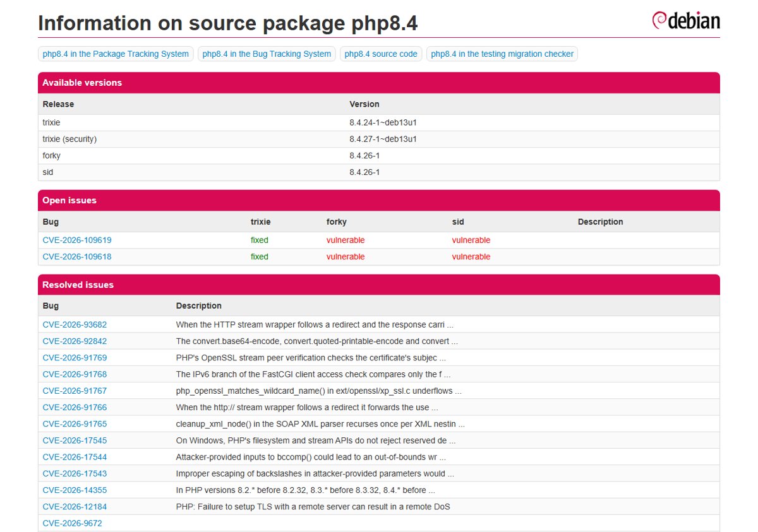Click the 'Resolved issues' section header
The height and width of the screenshot is (532, 758).
[x=379, y=285]
